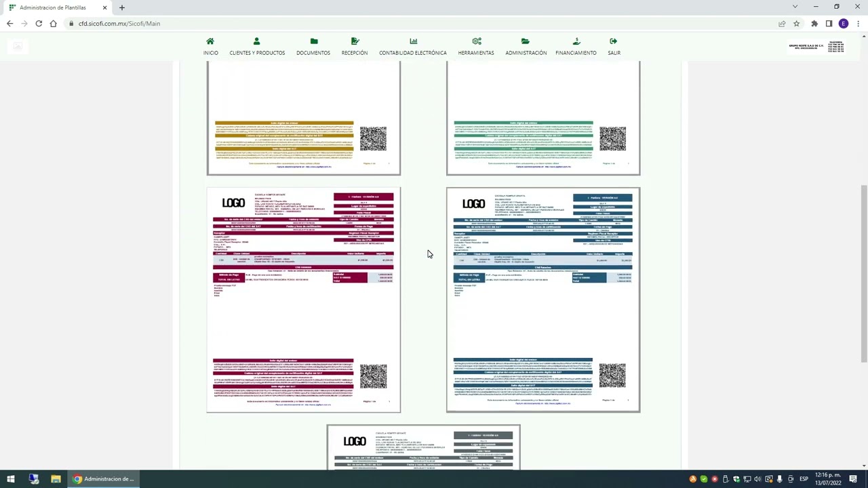Select the teal green invoice template at top
The height and width of the screenshot is (488, 868).
click(543, 118)
